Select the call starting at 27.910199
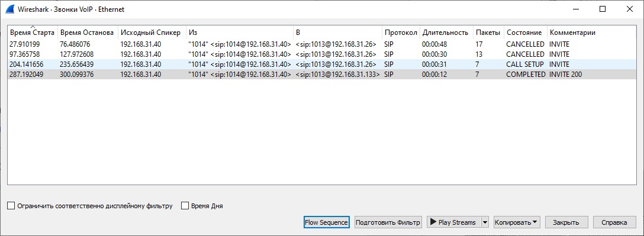644x236 pixels. coord(322,44)
